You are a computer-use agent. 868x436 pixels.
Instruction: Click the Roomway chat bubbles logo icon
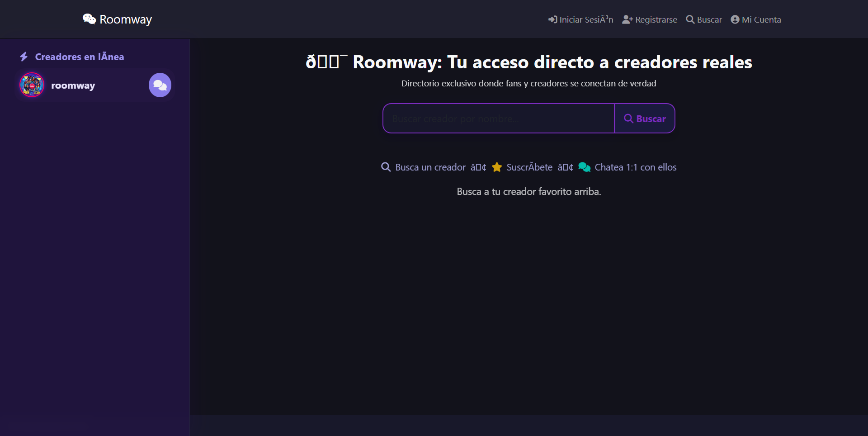point(89,19)
